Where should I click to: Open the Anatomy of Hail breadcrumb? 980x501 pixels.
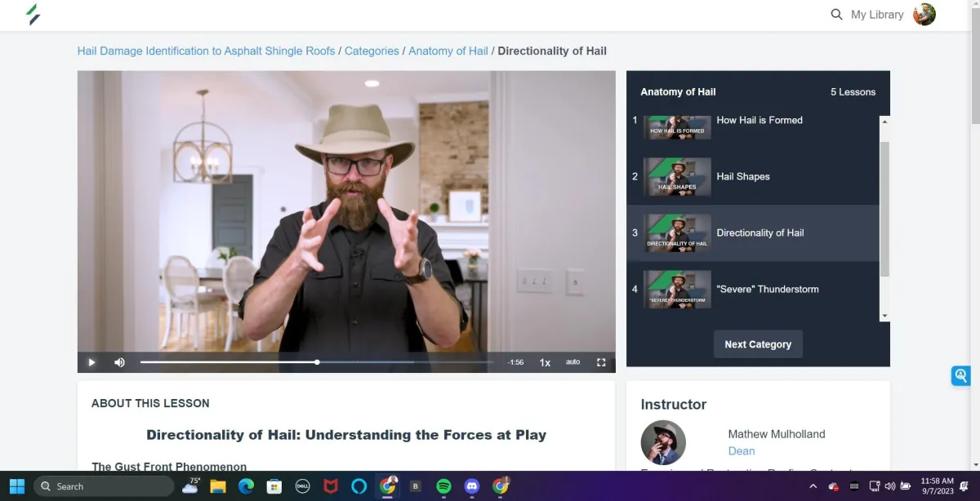448,51
